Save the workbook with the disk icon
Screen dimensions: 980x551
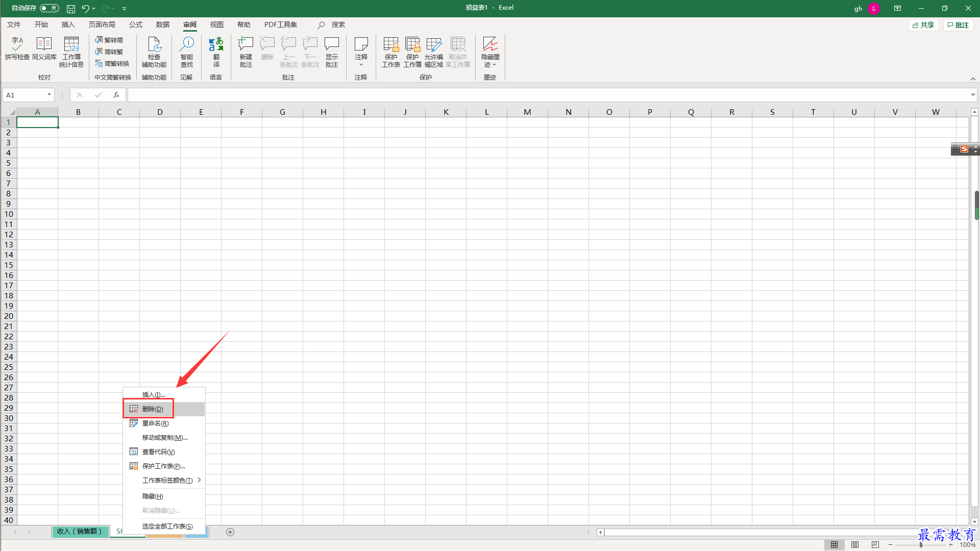coord(71,9)
